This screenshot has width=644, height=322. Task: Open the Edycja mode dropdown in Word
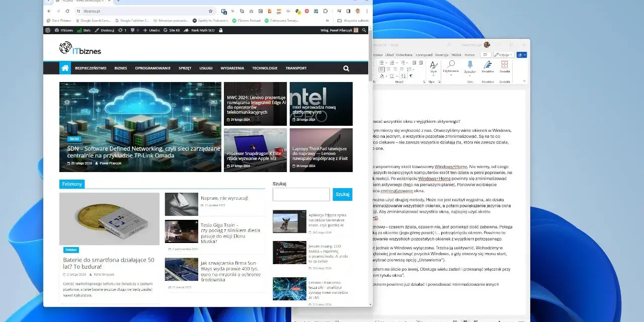pyautogui.click(x=504, y=55)
